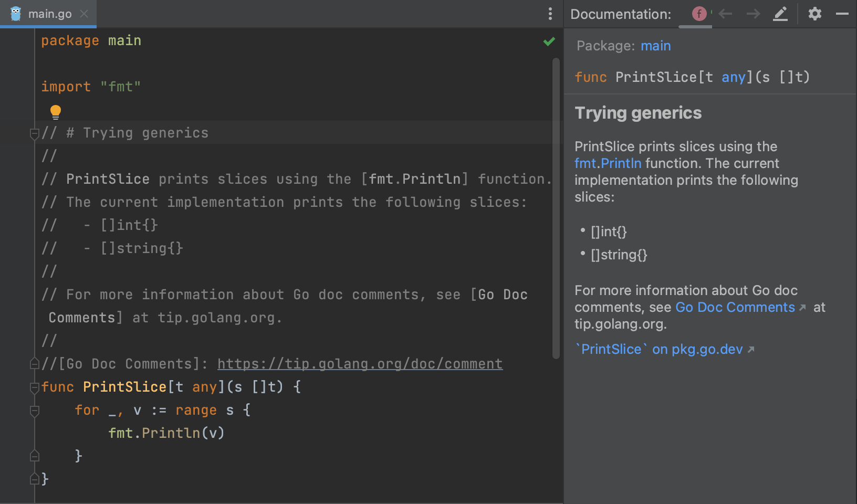Open the editor options kebab menu
Image resolution: width=857 pixels, height=504 pixels.
tap(550, 14)
